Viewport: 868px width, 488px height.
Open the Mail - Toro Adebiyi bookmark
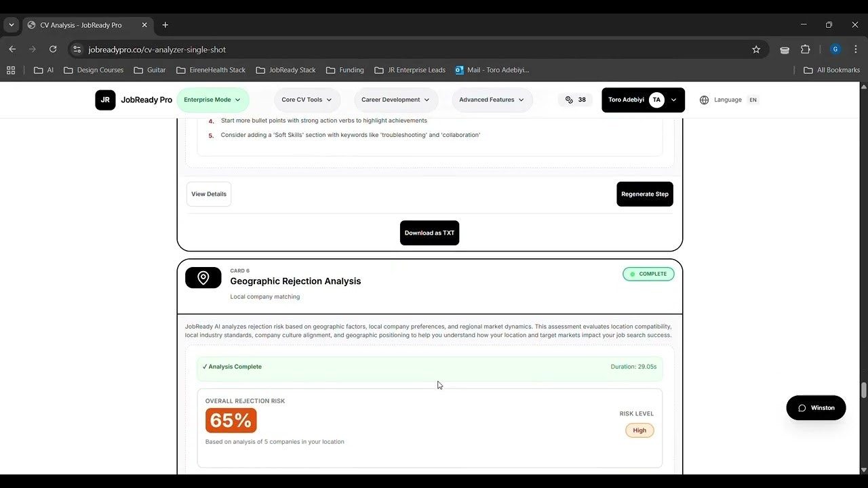[x=492, y=70]
